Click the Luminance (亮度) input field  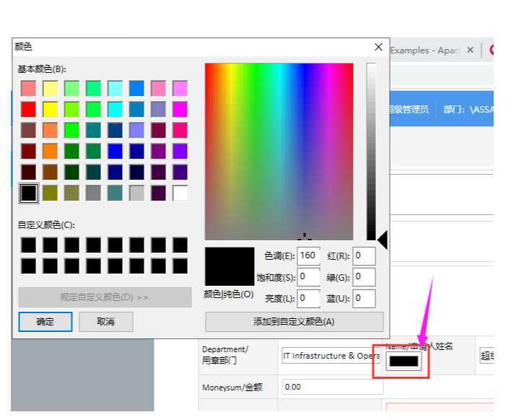click(308, 299)
